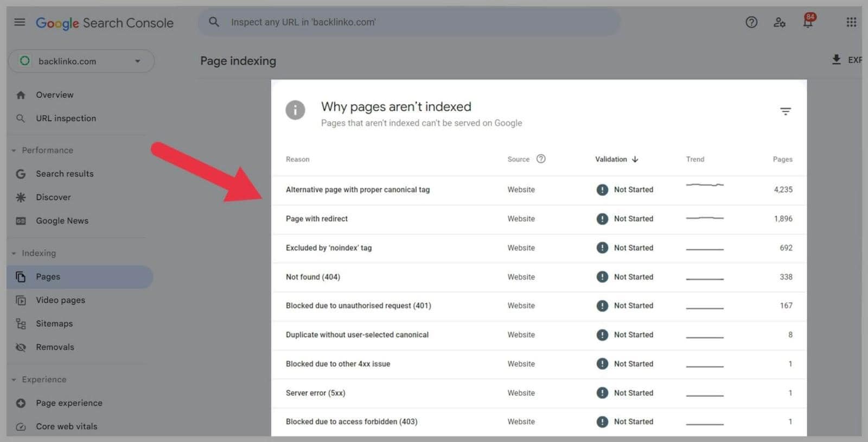The width and height of the screenshot is (868, 442).
Task: Open Search results in sidebar
Action: [x=65, y=174]
